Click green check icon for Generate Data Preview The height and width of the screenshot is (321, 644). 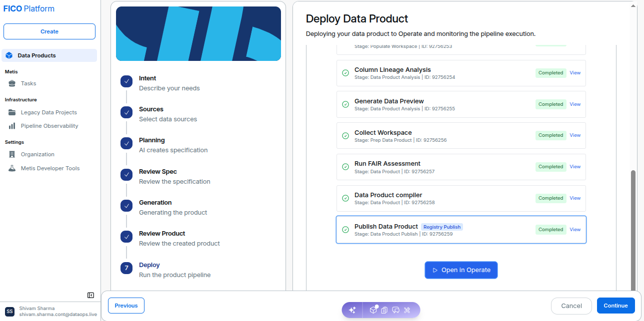[345, 104]
